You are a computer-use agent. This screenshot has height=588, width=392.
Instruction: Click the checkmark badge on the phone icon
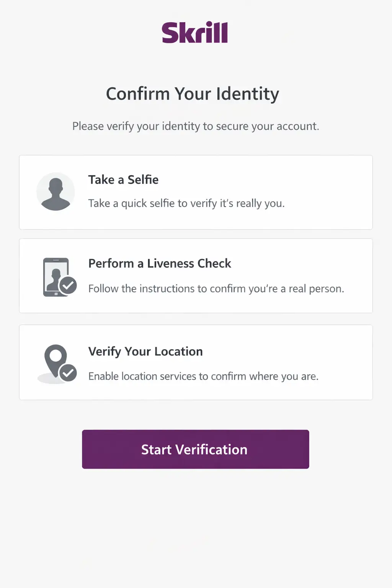(69, 285)
